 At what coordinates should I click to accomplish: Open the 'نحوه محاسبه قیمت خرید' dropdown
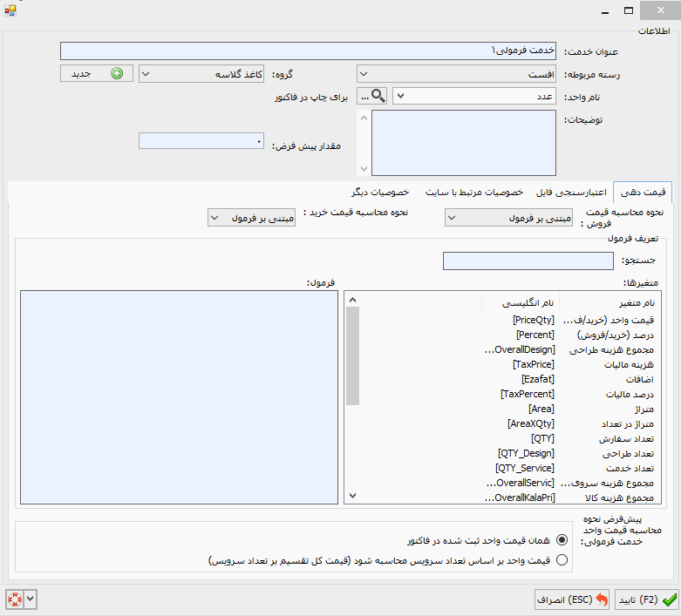(251, 217)
